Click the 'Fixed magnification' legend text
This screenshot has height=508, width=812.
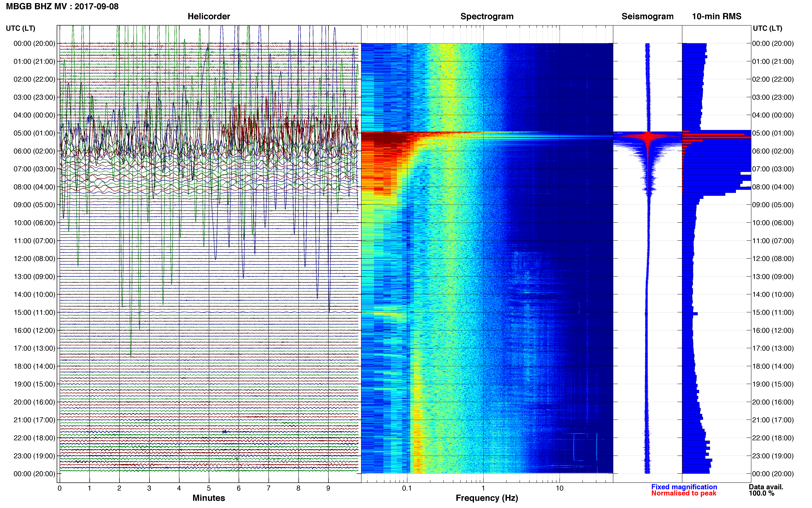pos(684,487)
